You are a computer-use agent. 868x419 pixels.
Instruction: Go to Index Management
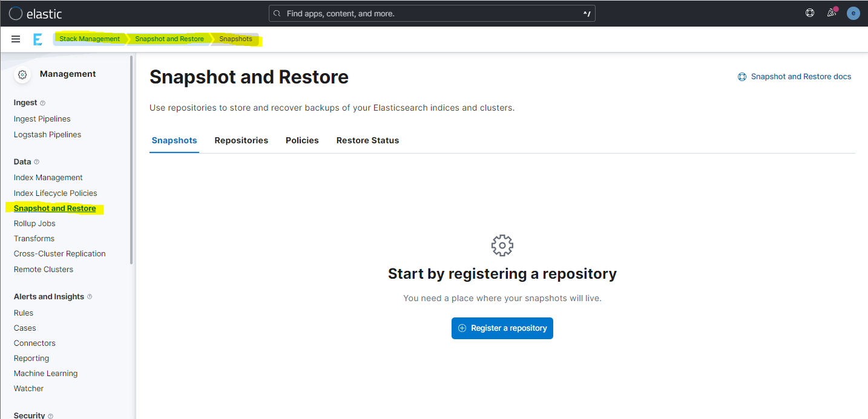[48, 178]
